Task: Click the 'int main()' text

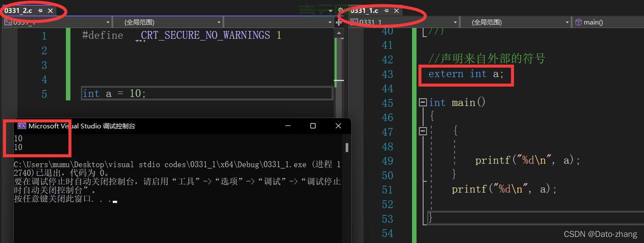Action: pos(457,103)
